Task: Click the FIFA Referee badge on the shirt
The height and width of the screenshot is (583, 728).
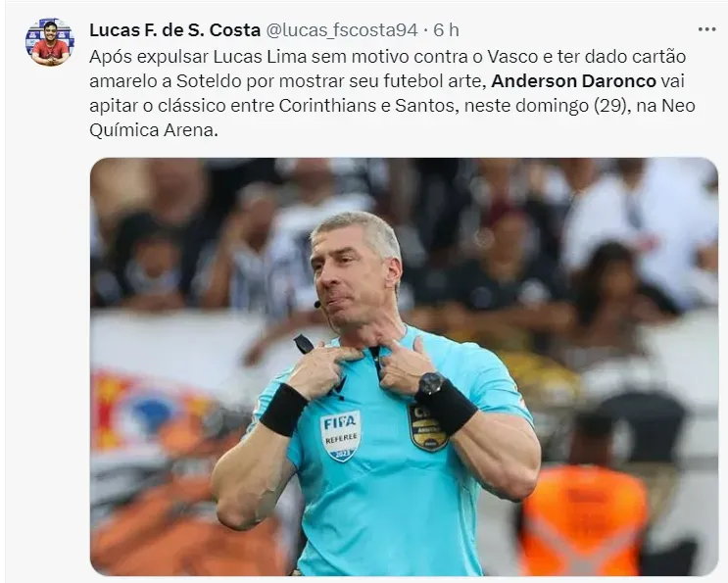Action: pyautogui.click(x=340, y=435)
